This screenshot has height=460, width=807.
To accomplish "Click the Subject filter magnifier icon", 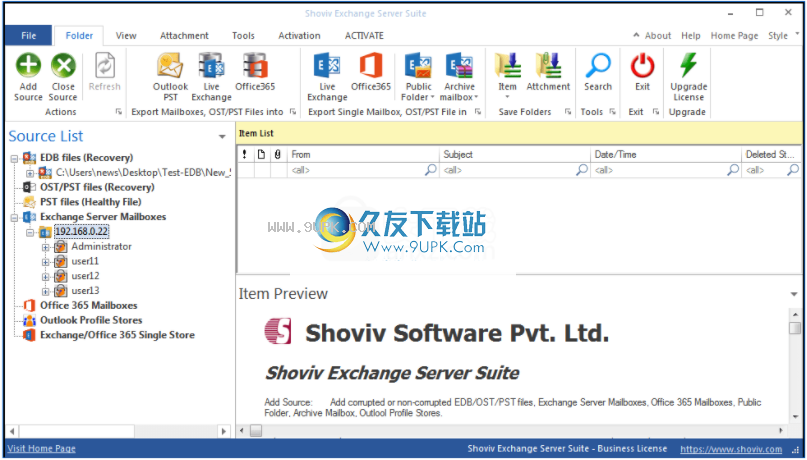I will (x=582, y=169).
